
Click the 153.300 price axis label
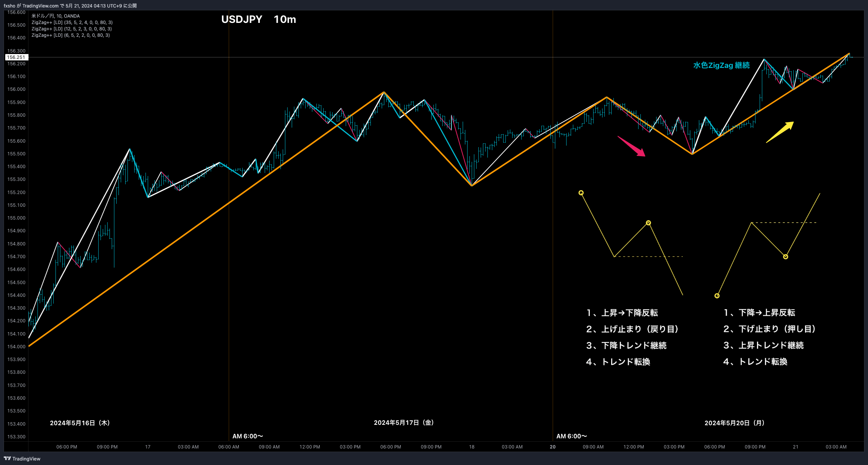click(x=16, y=437)
